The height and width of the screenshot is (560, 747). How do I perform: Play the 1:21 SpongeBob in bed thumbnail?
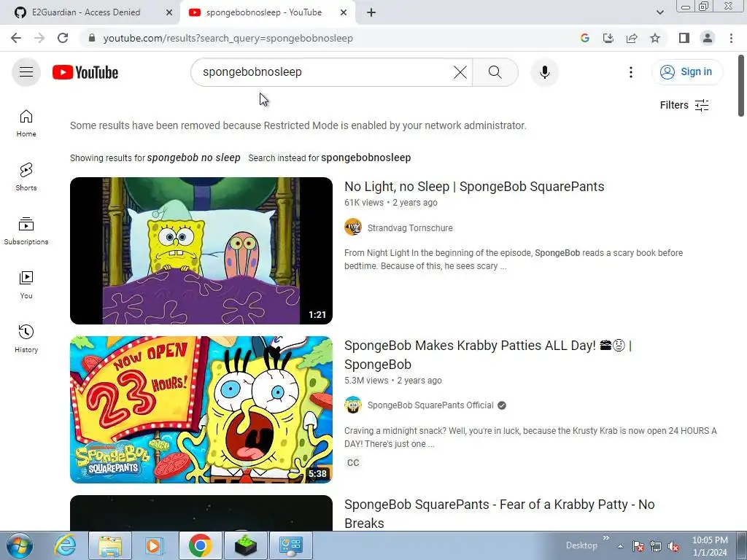pos(201,251)
